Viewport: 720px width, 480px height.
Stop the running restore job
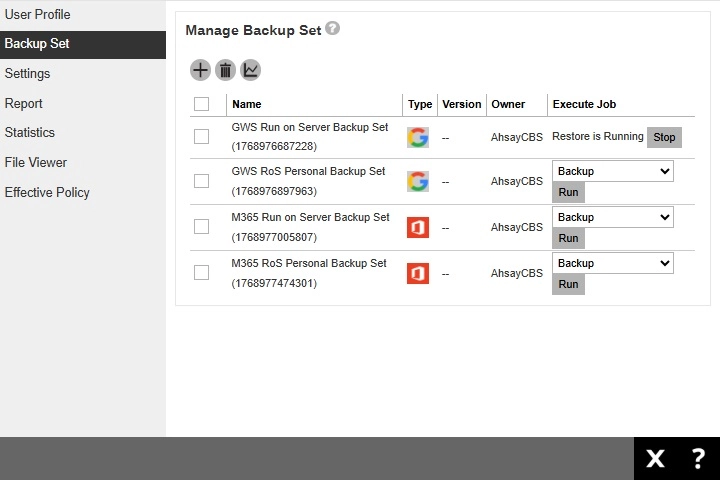664,137
